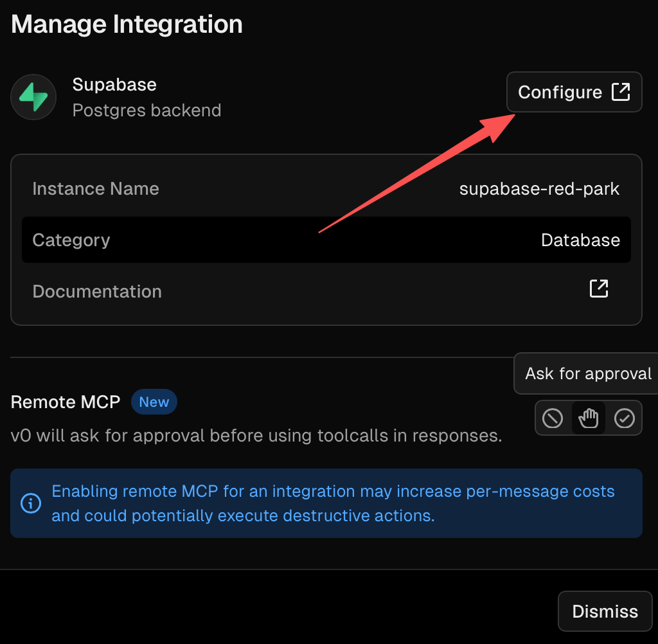Click the info icon in the MCP warning banner
Viewport: 658px width, 644px height.
pos(31,503)
